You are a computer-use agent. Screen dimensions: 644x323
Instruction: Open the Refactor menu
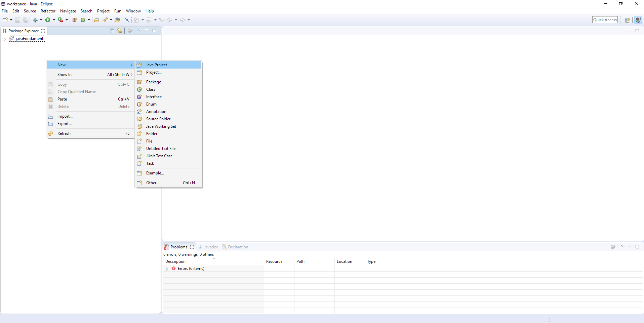48,11
